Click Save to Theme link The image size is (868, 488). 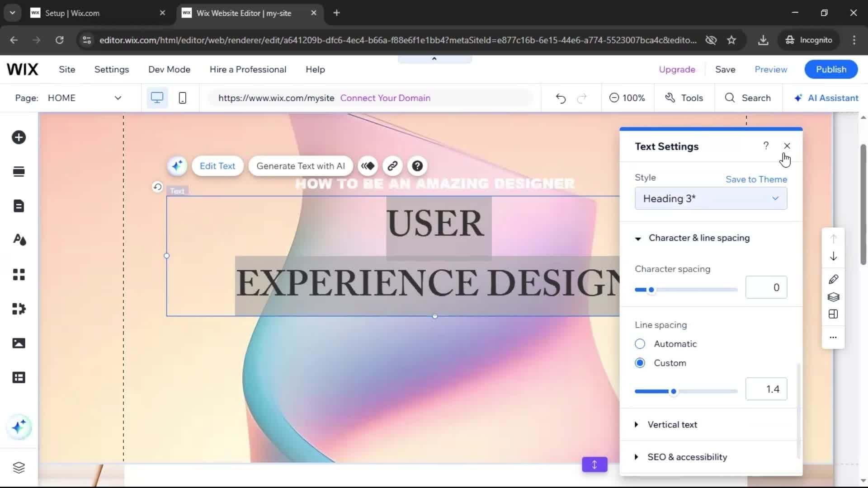coord(756,179)
